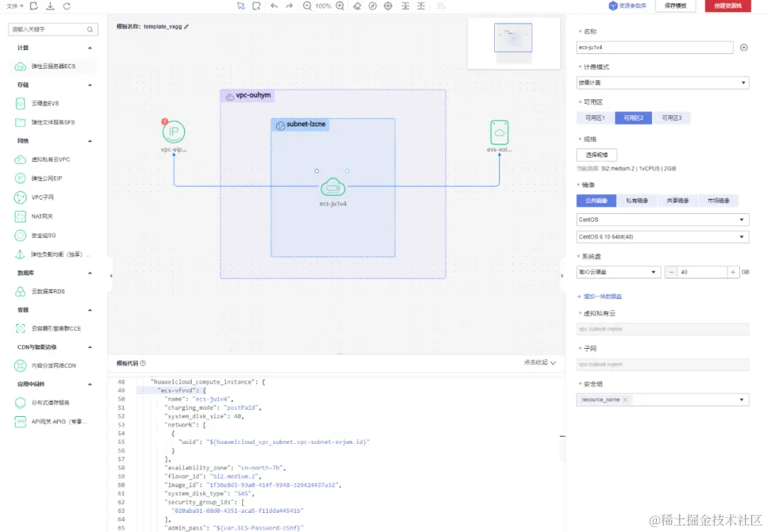
Task: Choose availability zone 可用区1
Action: (x=595, y=118)
